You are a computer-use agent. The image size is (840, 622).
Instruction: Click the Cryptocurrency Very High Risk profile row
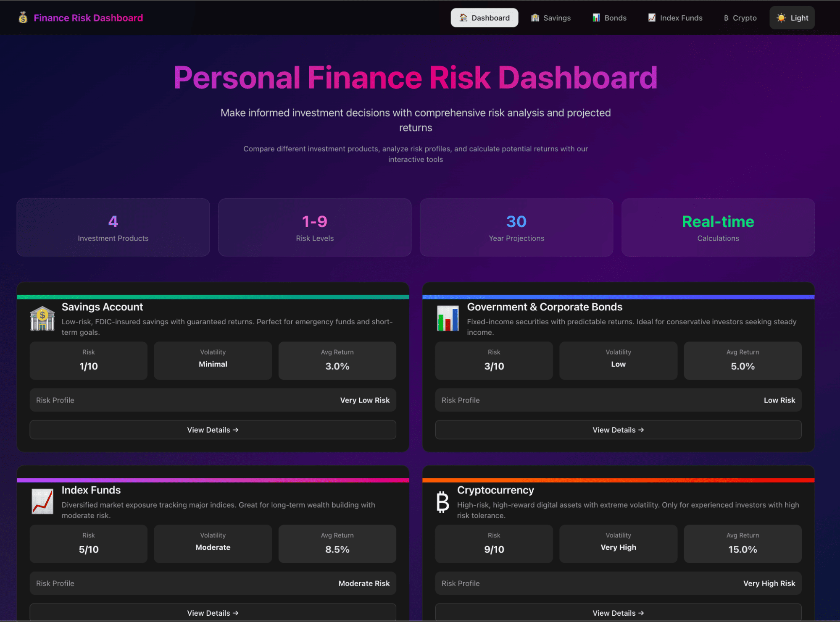[x=618, y=583]
